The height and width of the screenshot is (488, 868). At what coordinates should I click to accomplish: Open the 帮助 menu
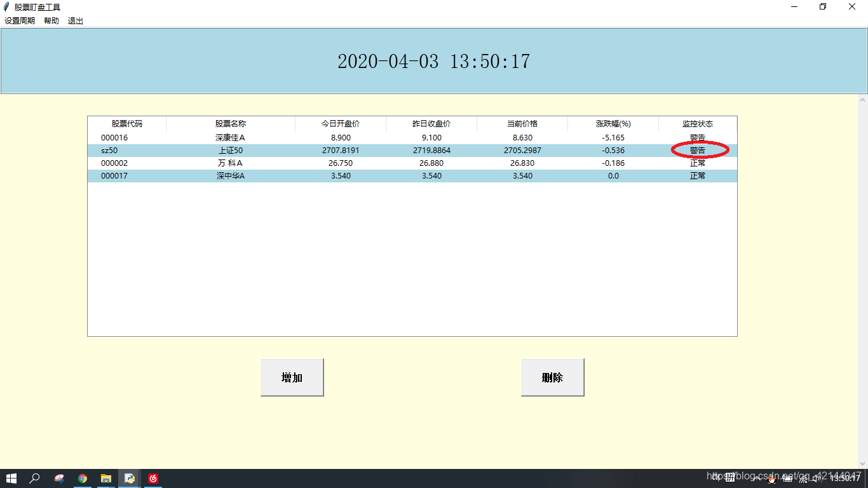pyautogui.click(x=51, y=21)
